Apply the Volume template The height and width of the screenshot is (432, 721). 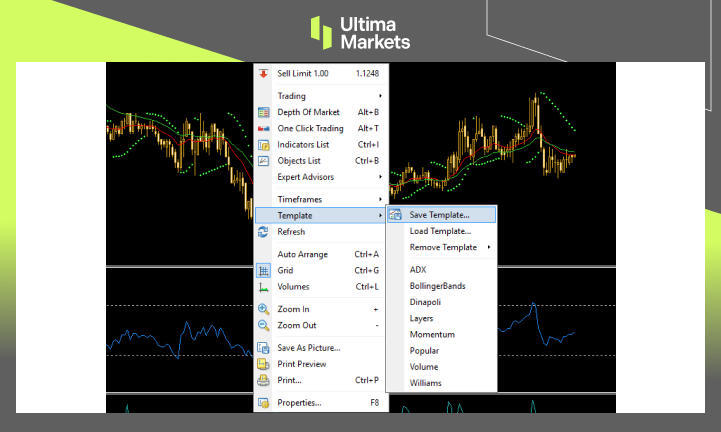(441, 367)
